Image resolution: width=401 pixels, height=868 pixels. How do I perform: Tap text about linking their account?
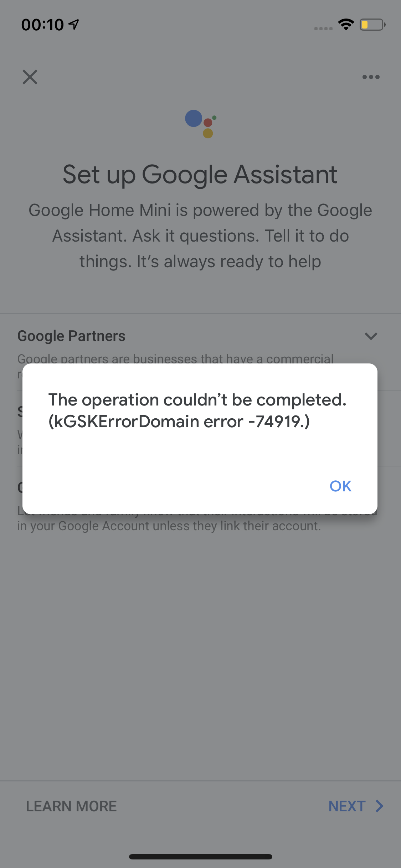click(169, 526)
